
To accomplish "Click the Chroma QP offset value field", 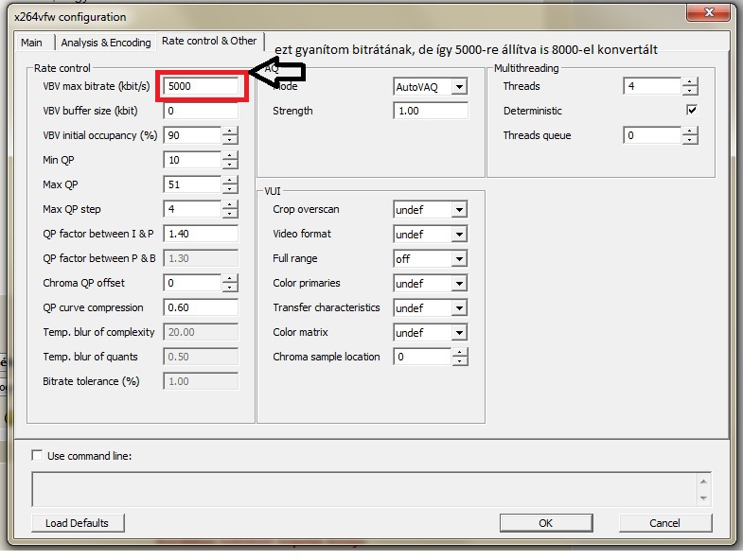I will pyautogui.click(x=192, y=284).
